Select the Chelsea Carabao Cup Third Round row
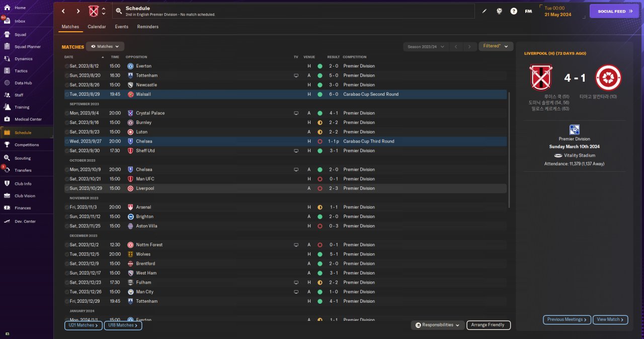This screenshot has width=644, height=339. [x=285, y=142]
